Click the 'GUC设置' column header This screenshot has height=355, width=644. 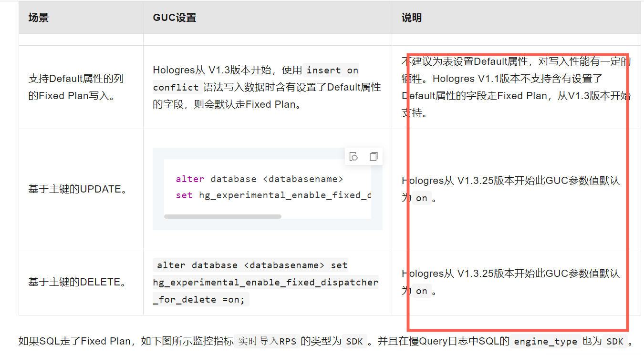click(x=174, y=18)
